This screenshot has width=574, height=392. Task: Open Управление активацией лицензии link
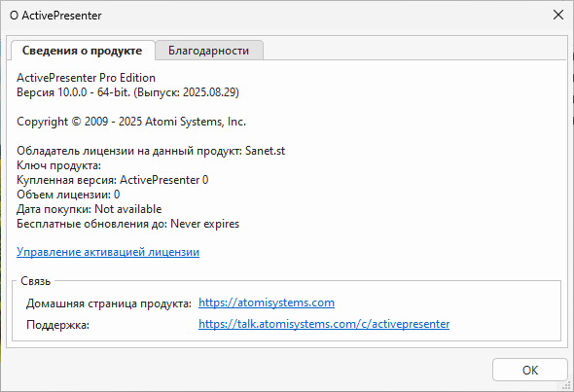click(x=108, y=252)
